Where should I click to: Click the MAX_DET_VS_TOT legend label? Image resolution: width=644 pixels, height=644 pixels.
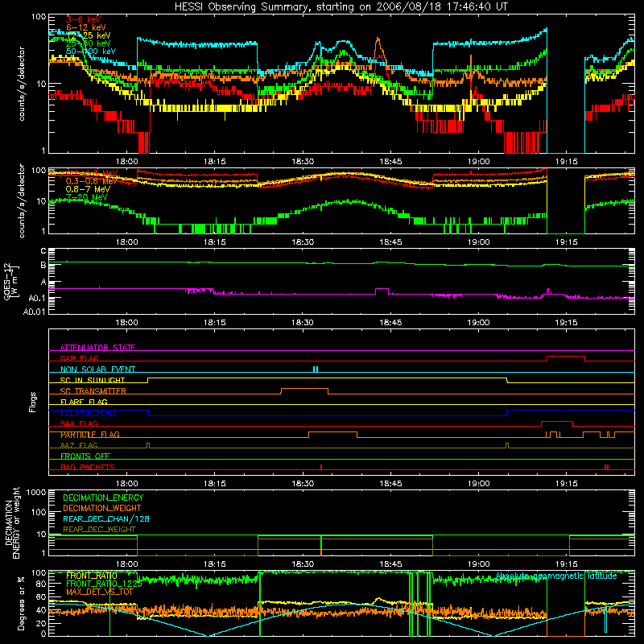click(x=100, y=592)
